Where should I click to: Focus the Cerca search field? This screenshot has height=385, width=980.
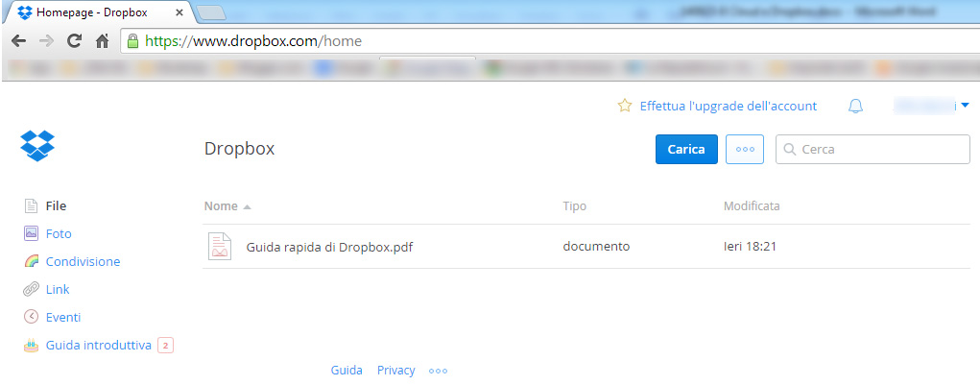pyautogui.click(x=873, y=150)
